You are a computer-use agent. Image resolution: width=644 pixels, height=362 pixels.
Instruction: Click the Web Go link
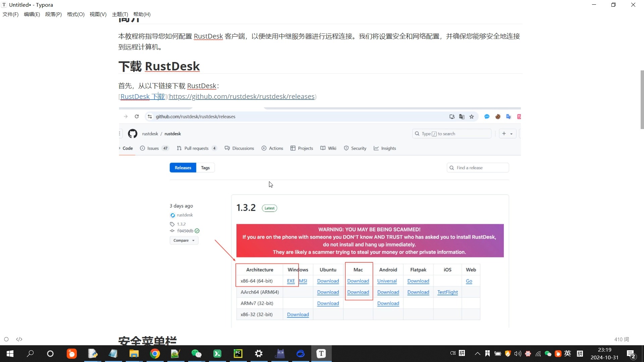[x=469, y=281]
